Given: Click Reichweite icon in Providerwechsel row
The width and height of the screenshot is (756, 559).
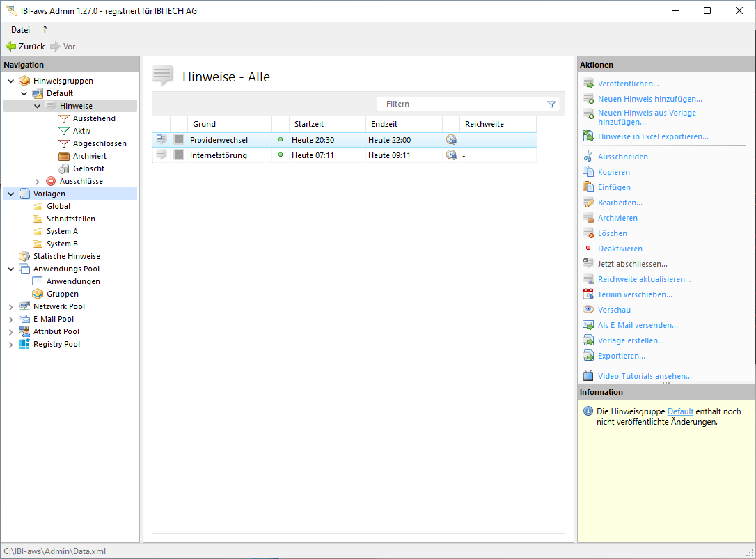Looking at the screenshot, I should click(451, 140).
